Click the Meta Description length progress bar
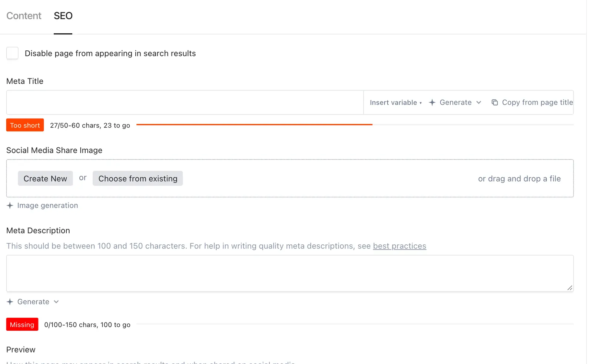 (355, 324)
